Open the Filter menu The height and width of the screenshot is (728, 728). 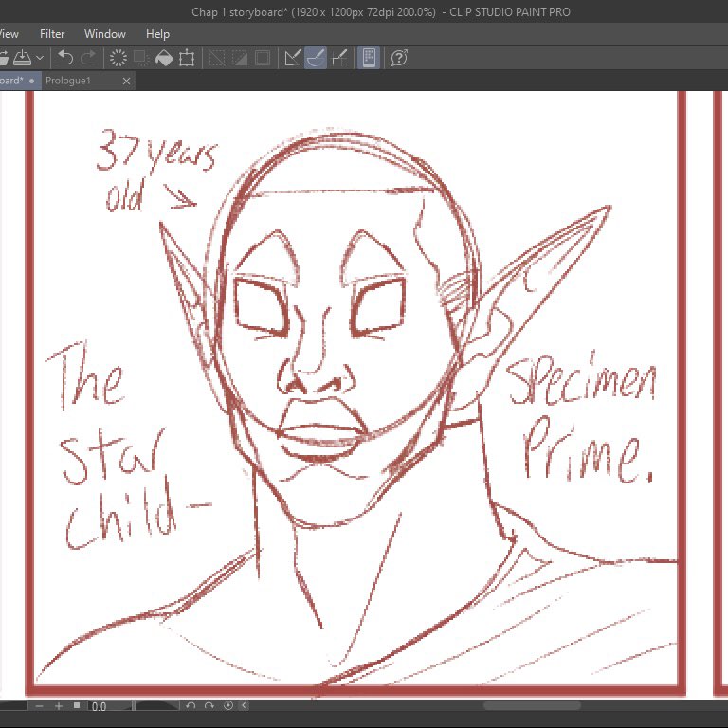(52, 34)
